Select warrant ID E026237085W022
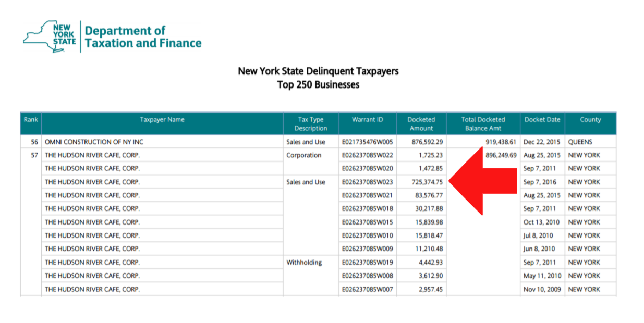 [x=368, y=155]
